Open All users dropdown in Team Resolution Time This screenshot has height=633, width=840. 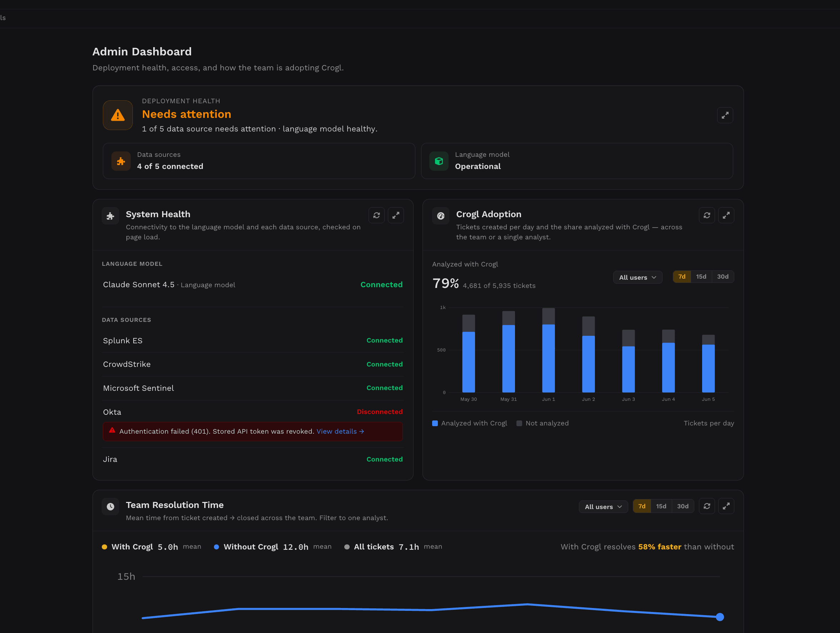click(603, 507)
